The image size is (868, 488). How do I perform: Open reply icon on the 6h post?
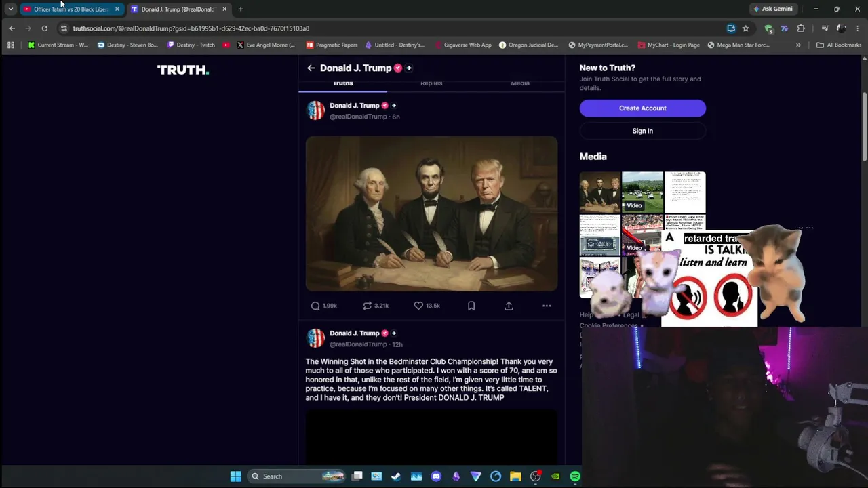point(315,306)
